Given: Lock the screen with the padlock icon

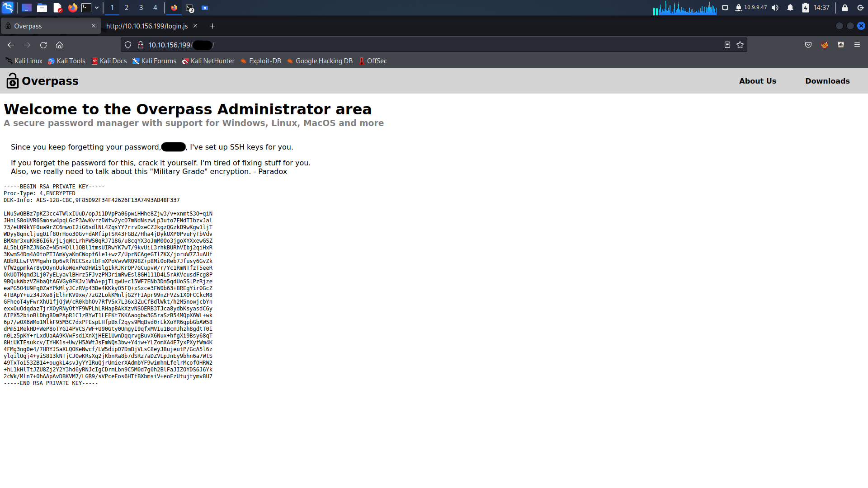Looking at the screenshot, I should pos(844,8).
